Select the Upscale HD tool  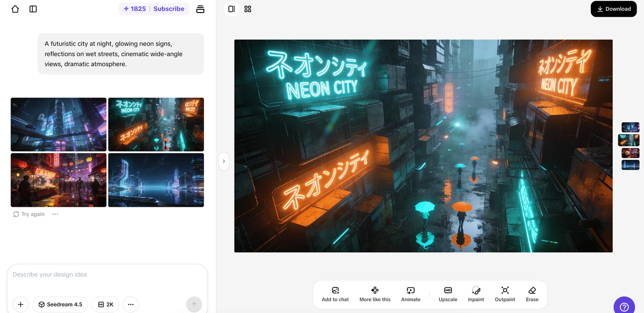coord(448,294)
